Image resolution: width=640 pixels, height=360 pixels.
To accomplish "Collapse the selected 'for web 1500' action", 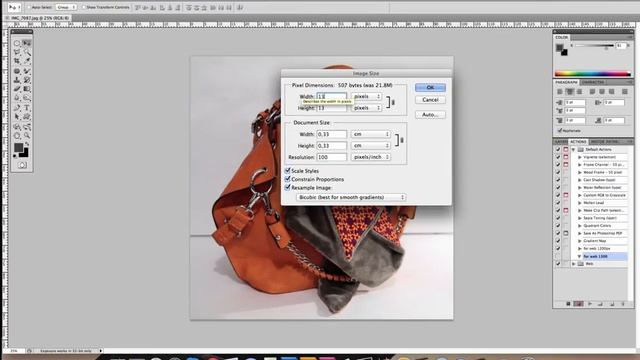I will [x=580, y=256].
